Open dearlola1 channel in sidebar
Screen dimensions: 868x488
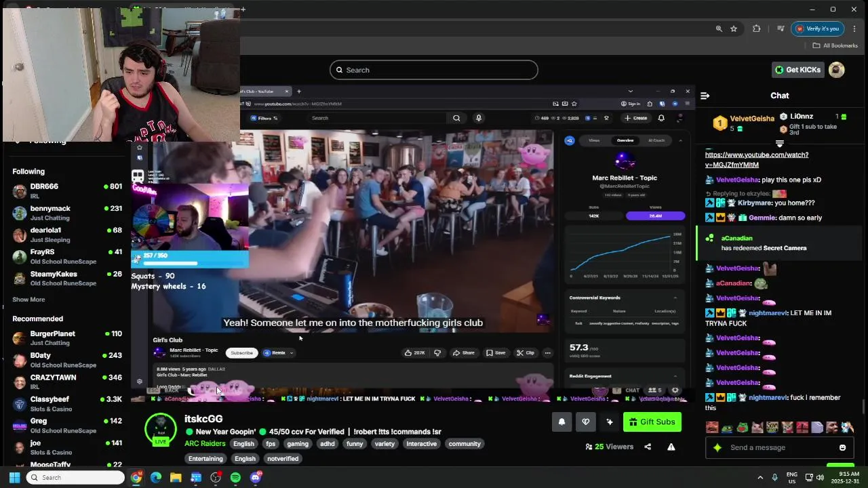[68, 235]
